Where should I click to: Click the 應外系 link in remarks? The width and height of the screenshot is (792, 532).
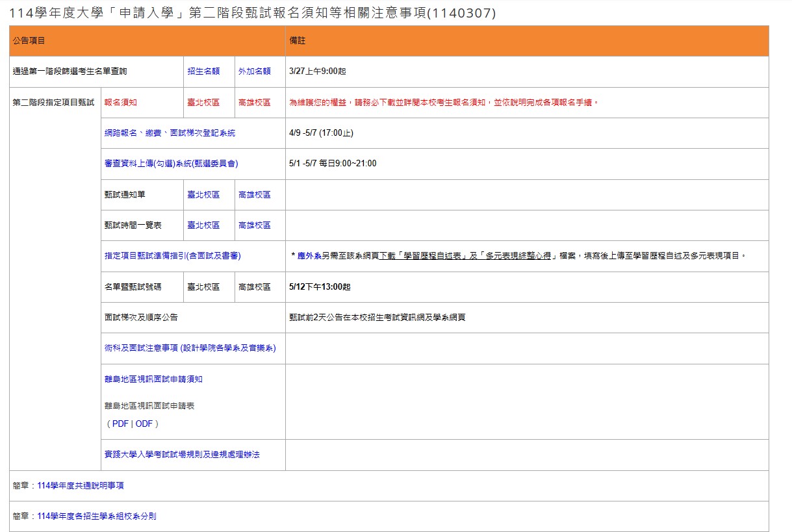tap(309, 257)
